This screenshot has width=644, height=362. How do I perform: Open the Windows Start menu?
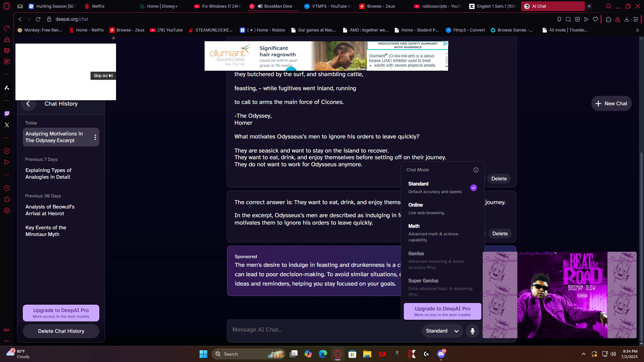[203, 354]
